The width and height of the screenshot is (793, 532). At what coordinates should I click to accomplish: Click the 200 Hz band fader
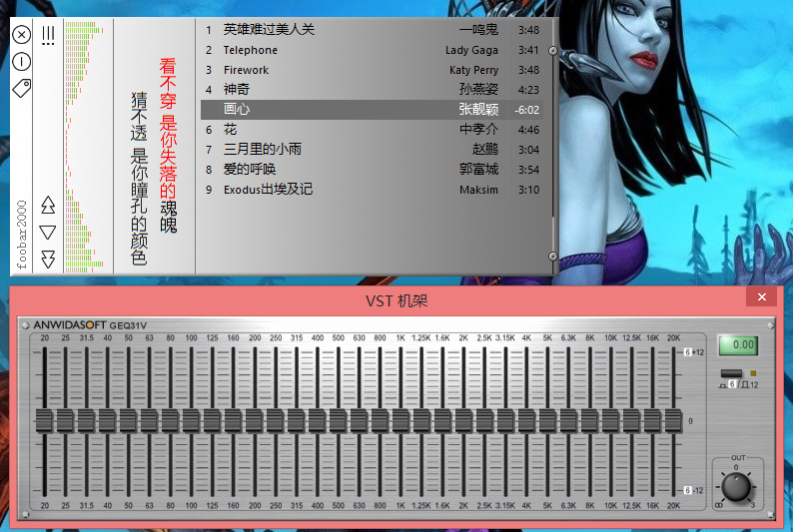coord(255,421)
